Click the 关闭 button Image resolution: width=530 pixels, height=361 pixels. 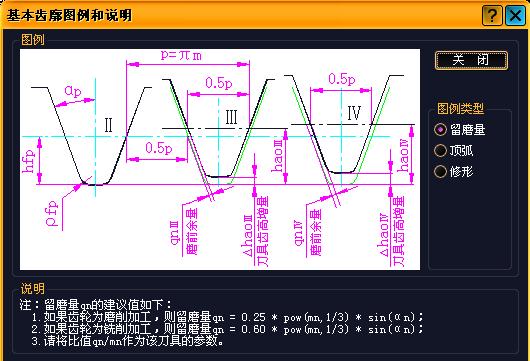click(471, 60)
